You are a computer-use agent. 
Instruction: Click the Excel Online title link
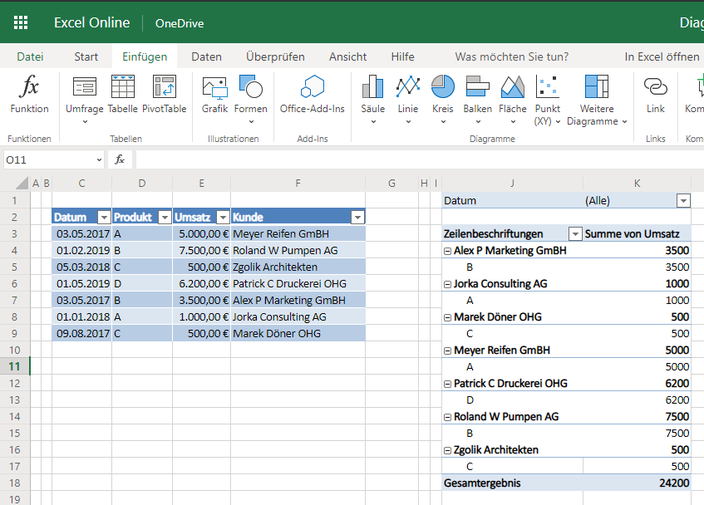92,22
